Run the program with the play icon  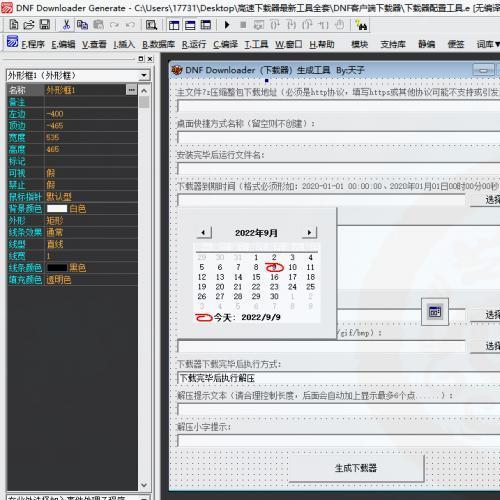[x=227, y=25]
